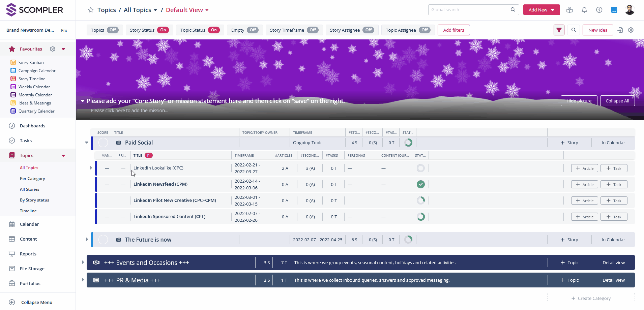Click the notifications bell icon
The height and width of the screenshot is (310, 644).
584,10
